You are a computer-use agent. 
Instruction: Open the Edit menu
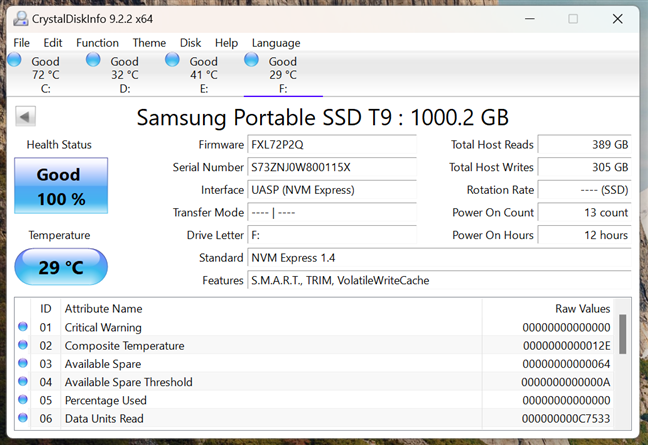point(53,43)
